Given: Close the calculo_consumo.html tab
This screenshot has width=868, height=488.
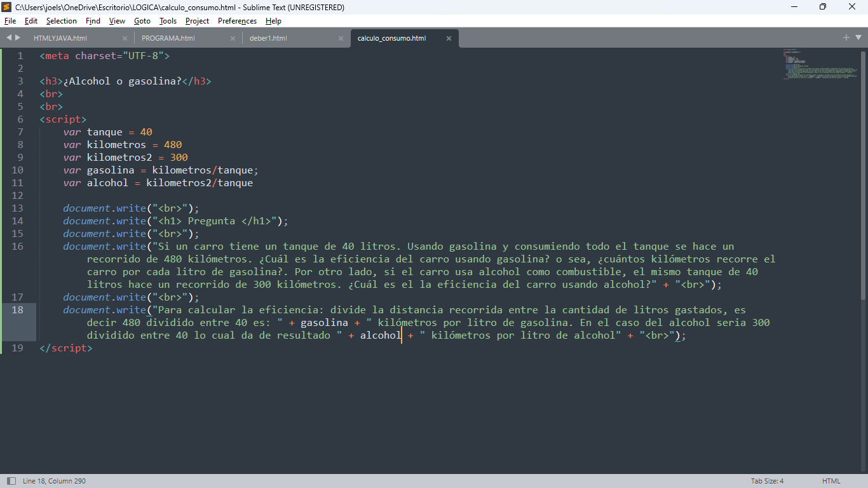Looking at the screenshot, I should click(449, 38).
